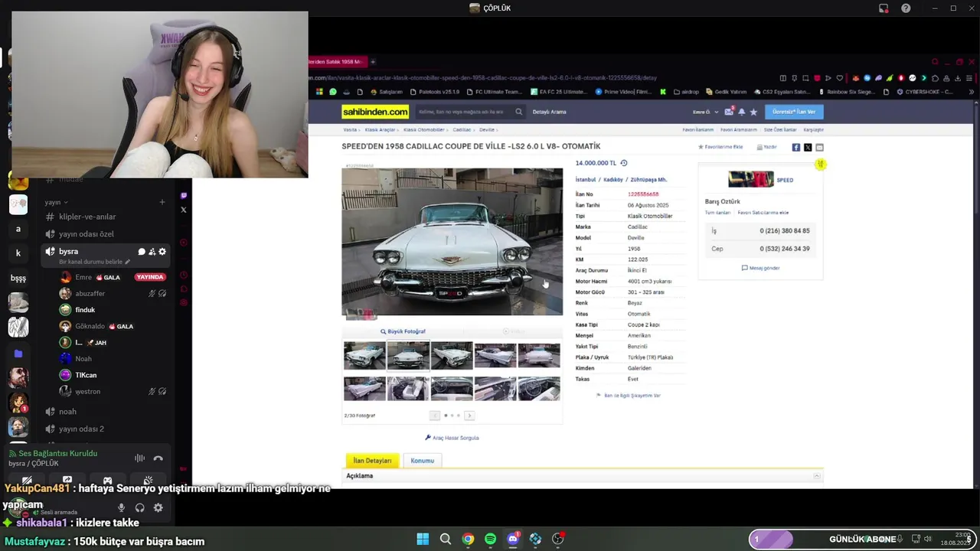Toggle Discord microphone mute

(x=121, y=507)
